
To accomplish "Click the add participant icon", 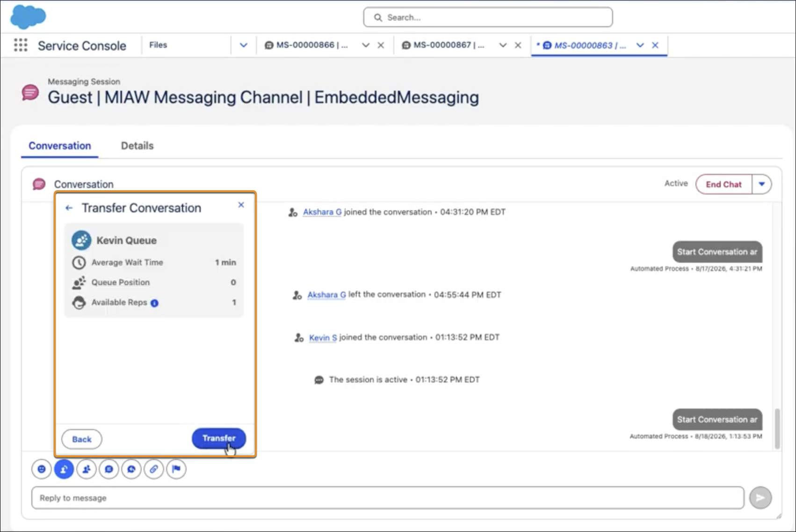I will [87, 469].
